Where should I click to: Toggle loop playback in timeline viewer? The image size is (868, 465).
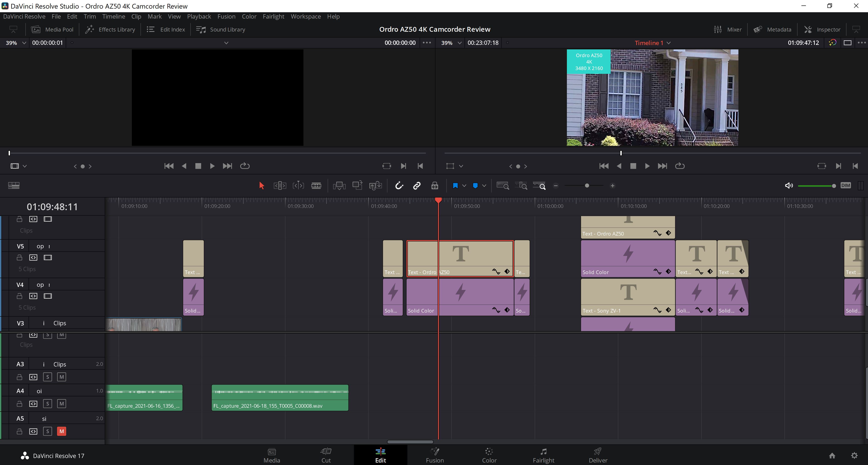click(680, 166)
